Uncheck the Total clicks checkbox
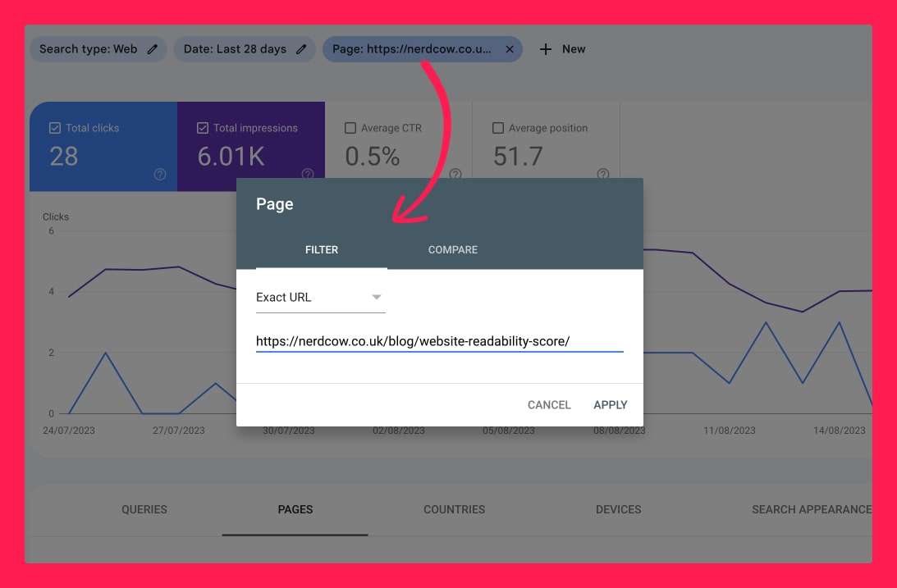Viewport: 897px width, 588px height. coord(55,128)
